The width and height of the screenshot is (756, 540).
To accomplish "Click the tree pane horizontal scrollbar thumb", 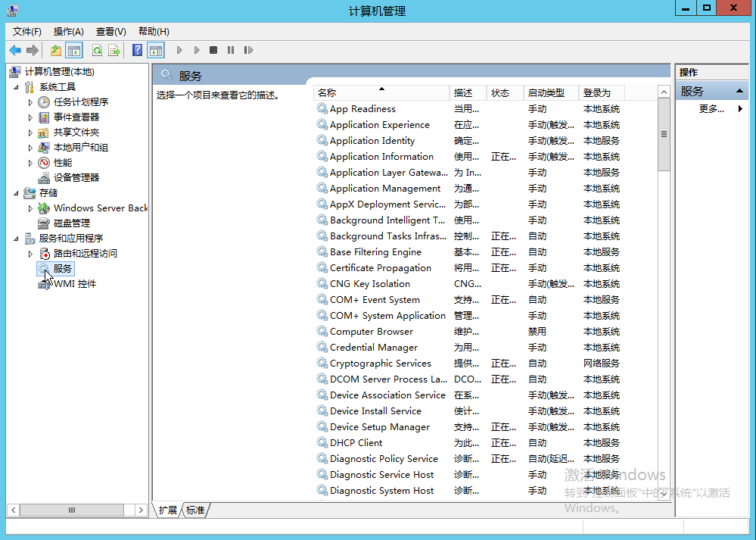I will point(71,510).
